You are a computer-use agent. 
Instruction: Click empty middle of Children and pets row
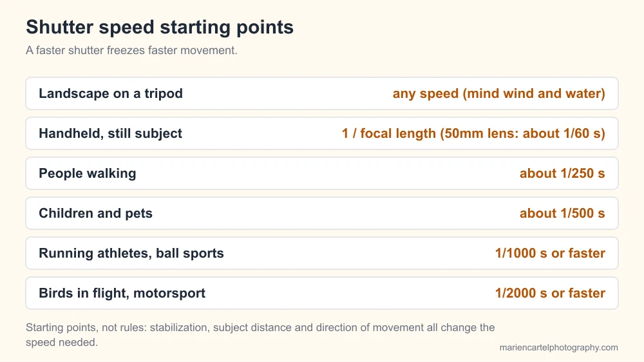(x=336, y=213)
